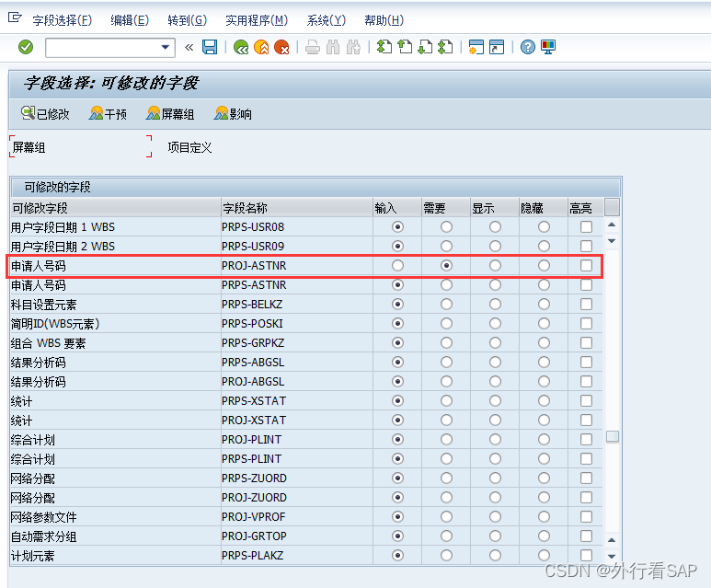This screenshot has height=588, width=711.
Task: Open the 转到(G) menu
Action: [x=188, y=20]
